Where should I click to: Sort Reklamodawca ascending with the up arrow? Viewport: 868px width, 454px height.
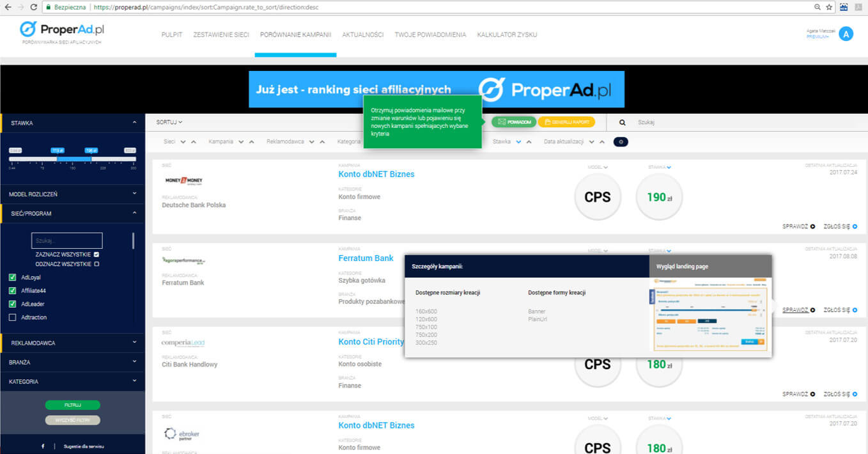pos(322,142)
